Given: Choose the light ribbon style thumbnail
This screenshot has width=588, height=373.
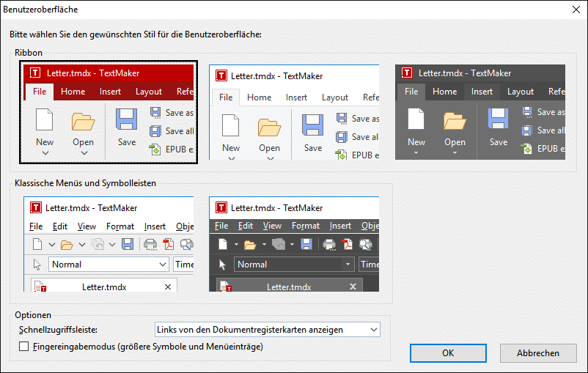Looking at the screenshot, I should [294, 112].
